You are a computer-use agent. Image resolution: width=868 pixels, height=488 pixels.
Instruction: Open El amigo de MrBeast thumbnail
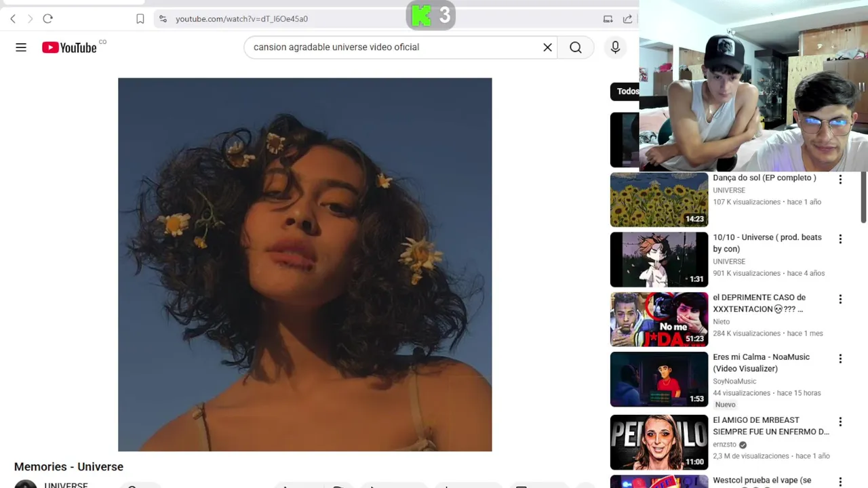point(659,443)
